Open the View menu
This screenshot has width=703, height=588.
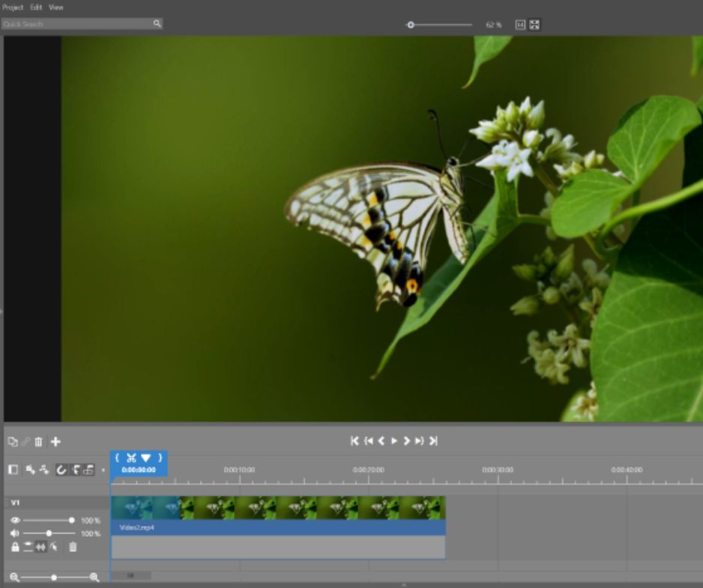(x=56, y=7)
